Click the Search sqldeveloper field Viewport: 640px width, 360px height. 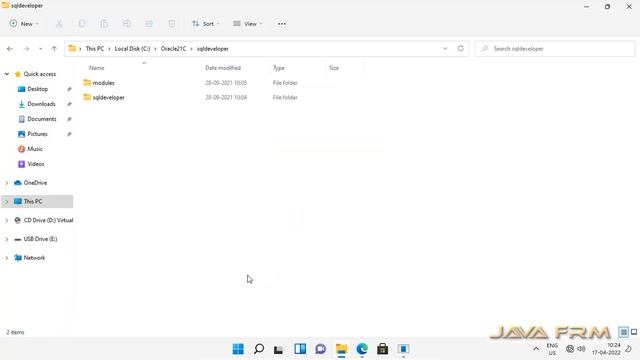555,49
